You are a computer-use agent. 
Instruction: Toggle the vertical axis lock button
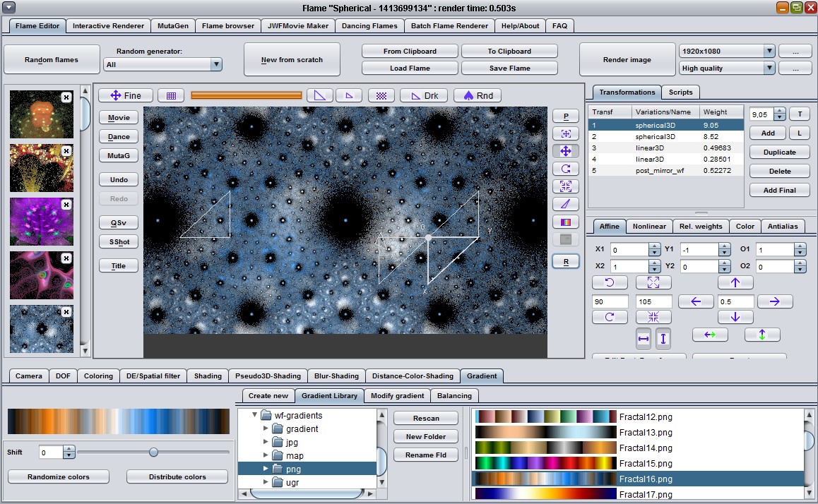[x=663, y=339]
